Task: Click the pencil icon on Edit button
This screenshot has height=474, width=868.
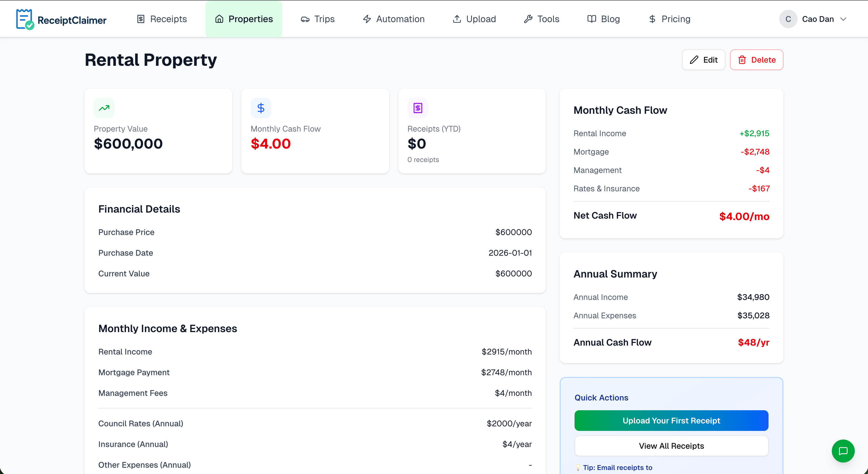Action: 694,60
